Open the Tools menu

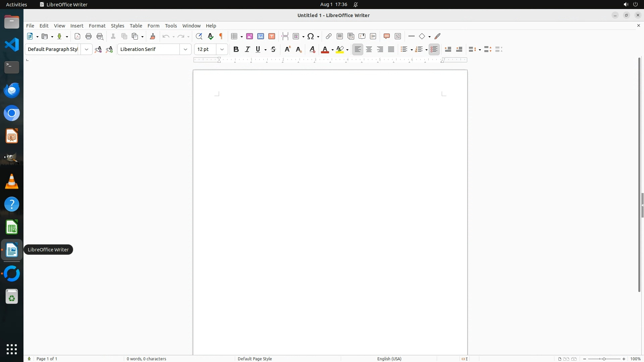tap(171, 26)
